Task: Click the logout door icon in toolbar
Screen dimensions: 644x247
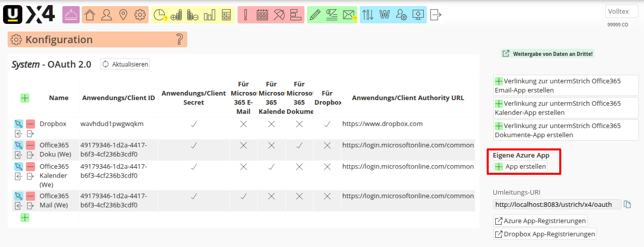Action: (435, 15)
